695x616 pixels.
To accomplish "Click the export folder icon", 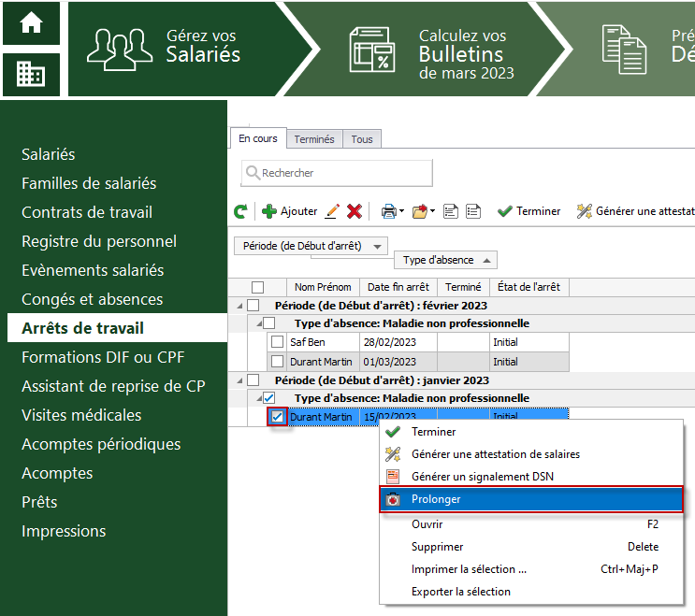I will [x=420, y=211].
